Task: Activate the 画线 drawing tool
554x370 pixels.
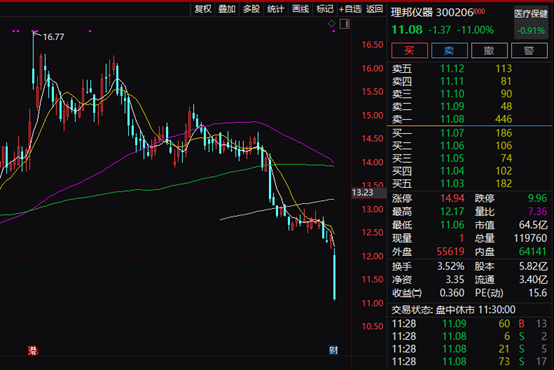Action: tap(300, 9)
